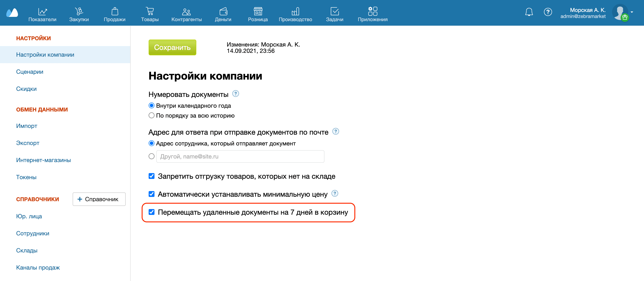Open minimum price setting help tooltip
The height and width of the screenshot is (281, 644).
click(335, 193)
